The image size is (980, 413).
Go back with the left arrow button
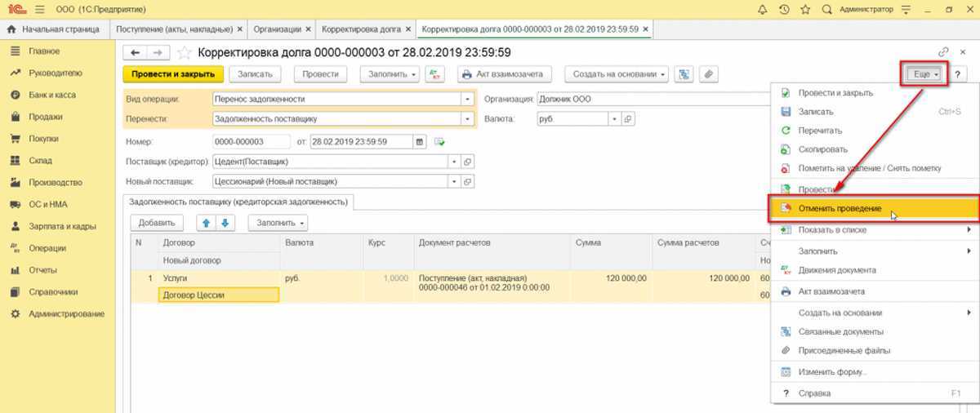135,52
